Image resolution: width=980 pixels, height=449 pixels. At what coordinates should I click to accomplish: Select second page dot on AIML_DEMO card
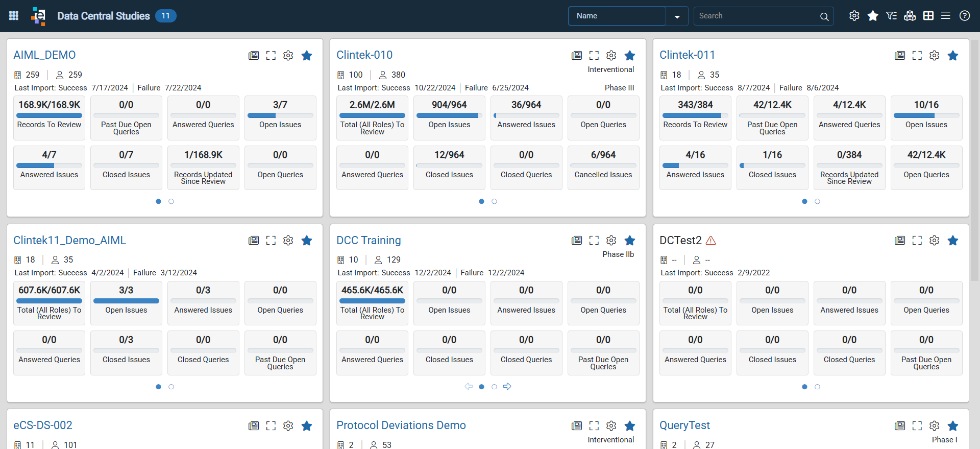click(x=171, y=201)
